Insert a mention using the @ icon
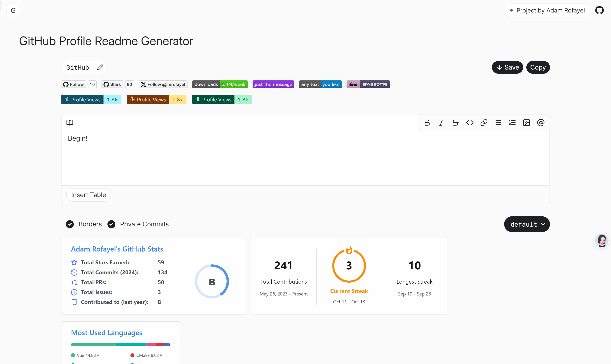This screenshot has height=364, width=611. [541, 123]
